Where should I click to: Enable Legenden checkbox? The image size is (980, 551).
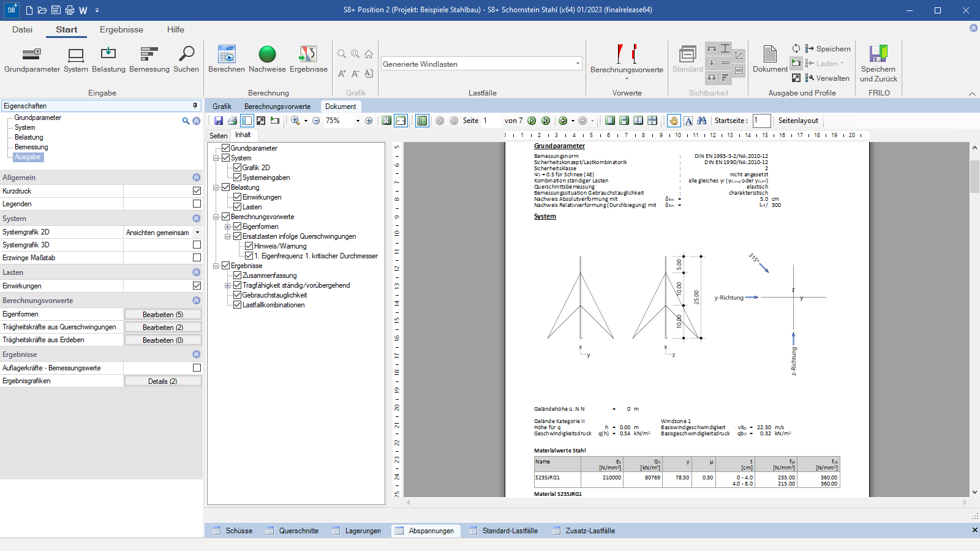pyautogui.click(x=197, y=204)
